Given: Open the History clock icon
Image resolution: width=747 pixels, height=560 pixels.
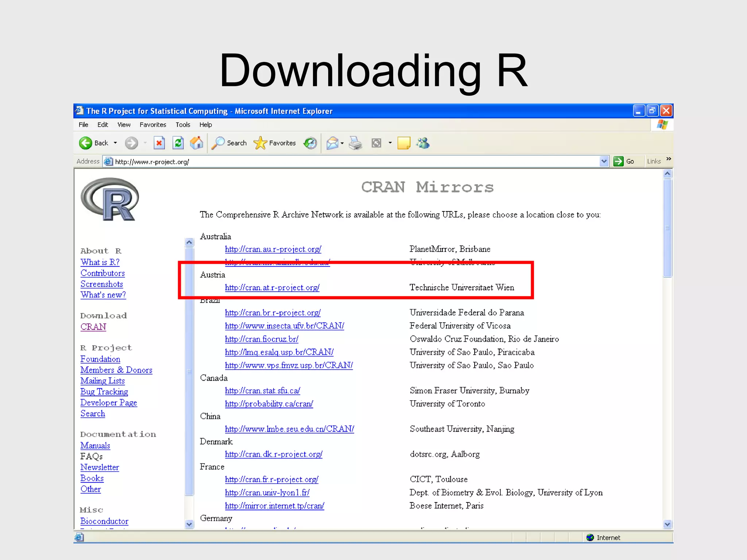Looking at the screenshot, I should (310, 143).
